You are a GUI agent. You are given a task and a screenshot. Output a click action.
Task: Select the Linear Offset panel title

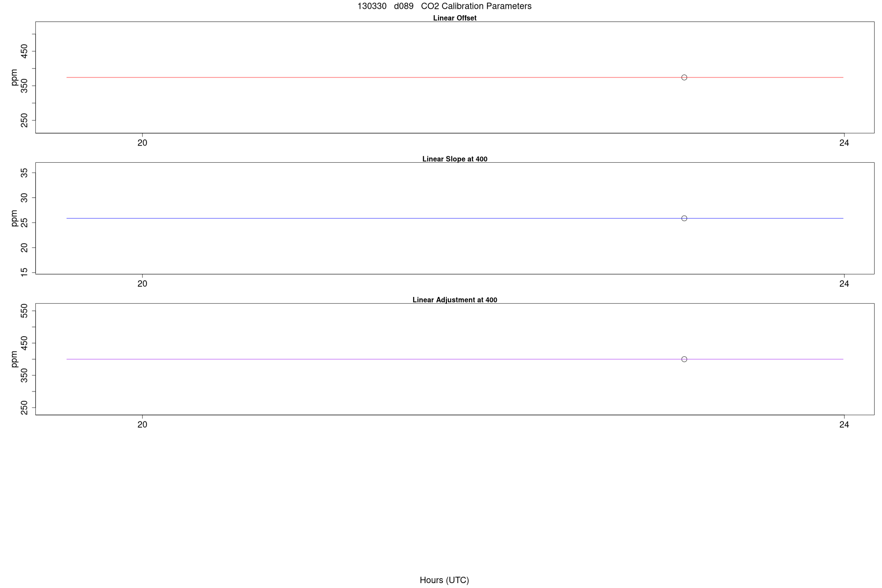click(455, 18)
